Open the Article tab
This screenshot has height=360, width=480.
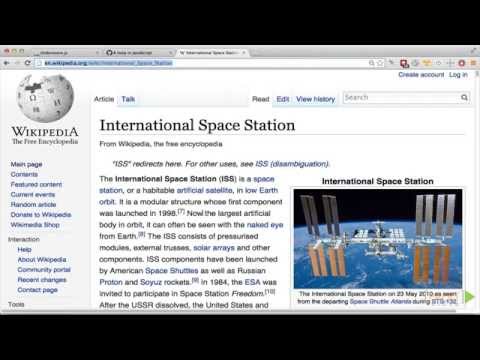point(104,99)
